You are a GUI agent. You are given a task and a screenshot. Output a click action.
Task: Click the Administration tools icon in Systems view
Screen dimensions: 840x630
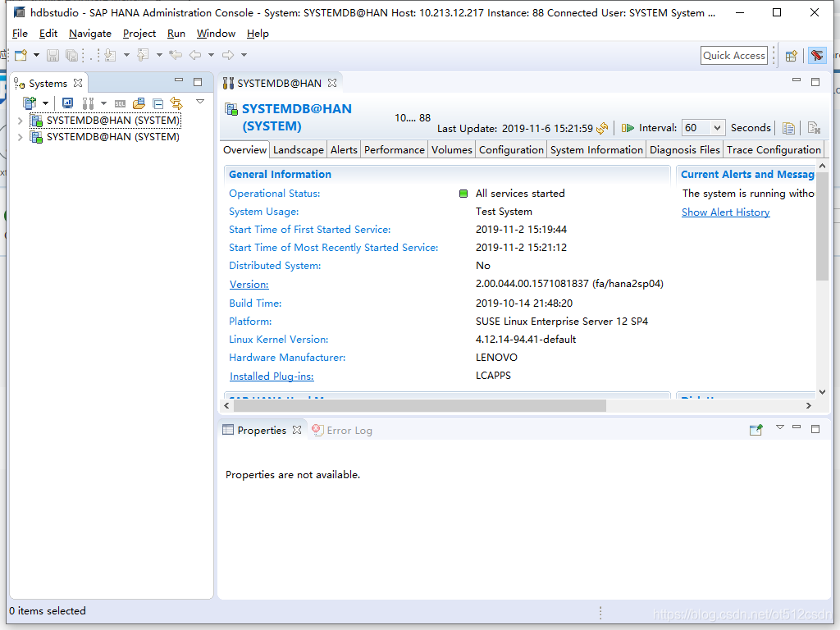click(x=88, y=103)
